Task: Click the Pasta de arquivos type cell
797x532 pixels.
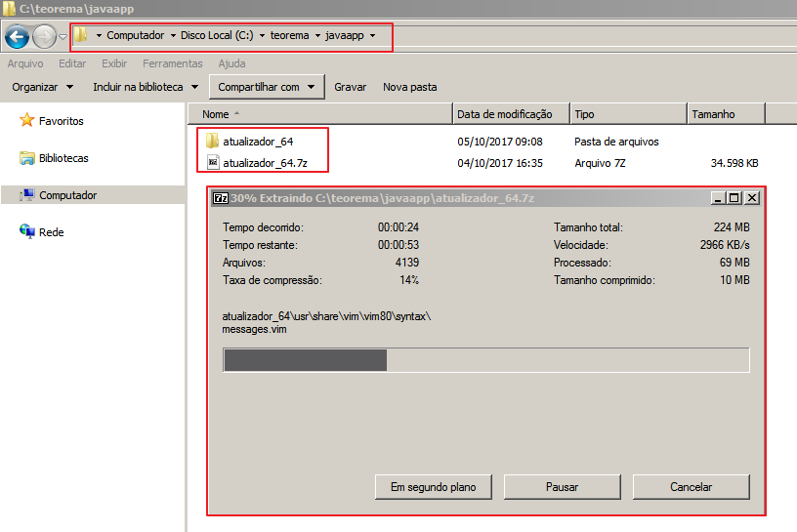Action: 616,142
